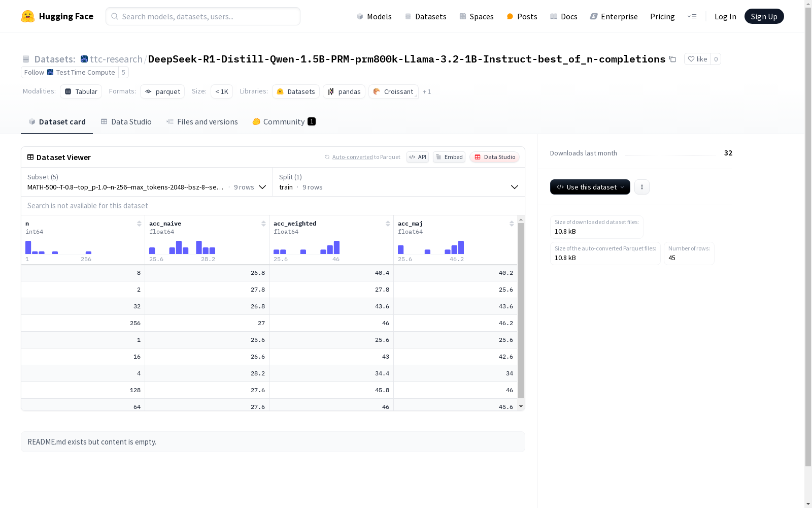812x508 pixels.
Task: Click the follower count 5 badge
Action: coord(123,72)
